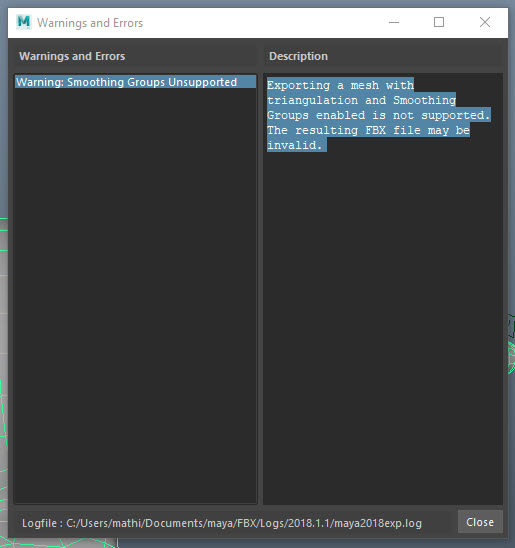
Task: Maximize the Warnings and Errors window
Action: [439, 22]
